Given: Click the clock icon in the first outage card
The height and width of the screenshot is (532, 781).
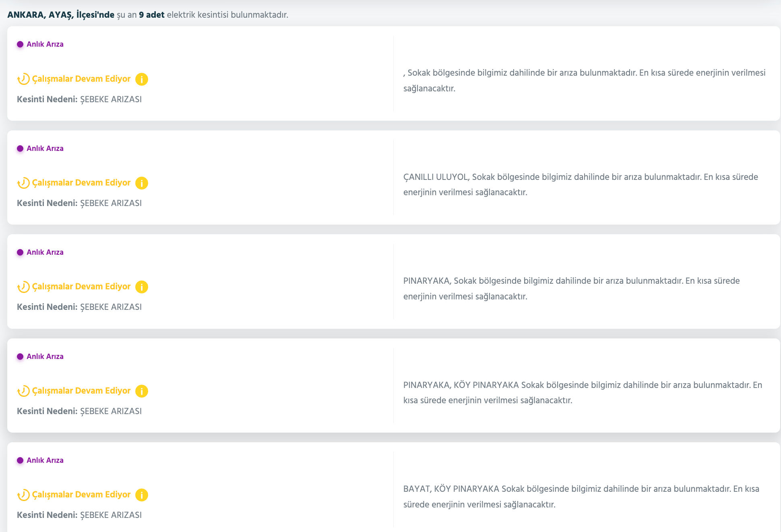Looking at the screenshot, I should click(23, 79).
